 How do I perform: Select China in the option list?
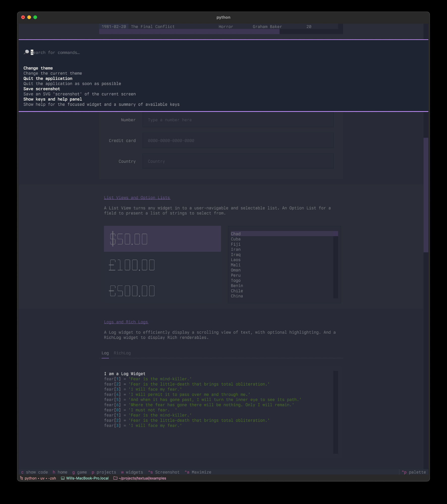click(282, 296)
